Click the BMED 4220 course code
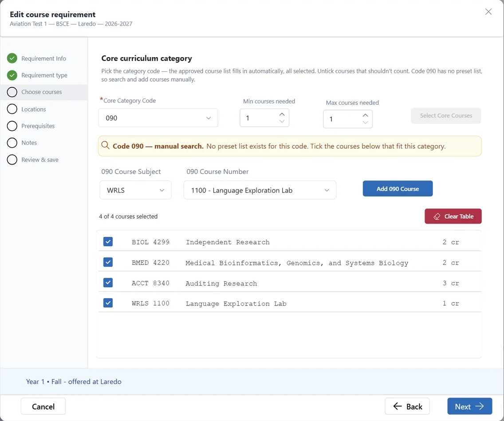The width and height of the screenshot is (504, 421). (x=150, y=263)
